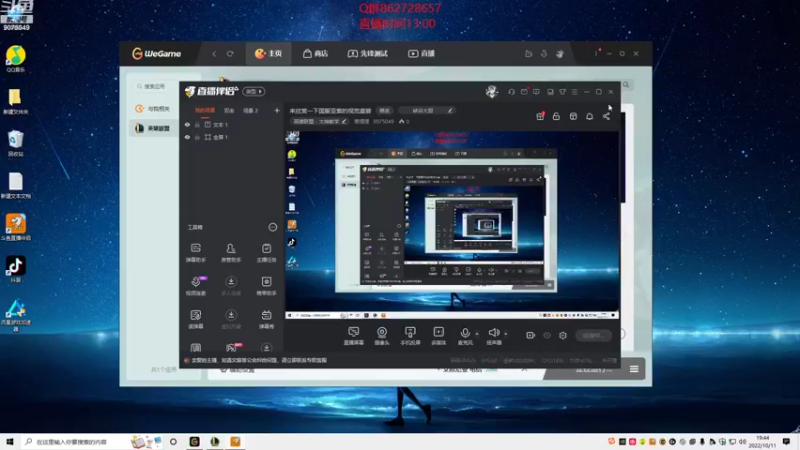Add a 直播屏幕 screen capture source
Image resolution: width=800 pixels, height=450 pixels.
[x=354, y=336]
